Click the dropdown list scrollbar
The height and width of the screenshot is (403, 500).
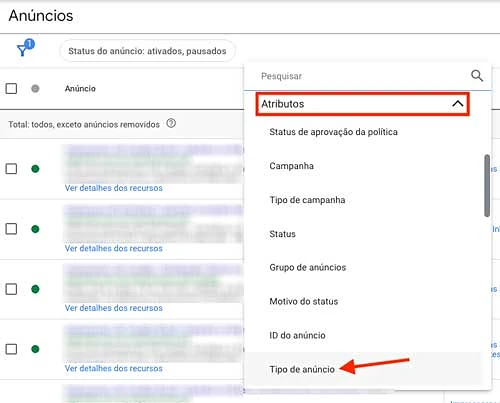[487, 185]
